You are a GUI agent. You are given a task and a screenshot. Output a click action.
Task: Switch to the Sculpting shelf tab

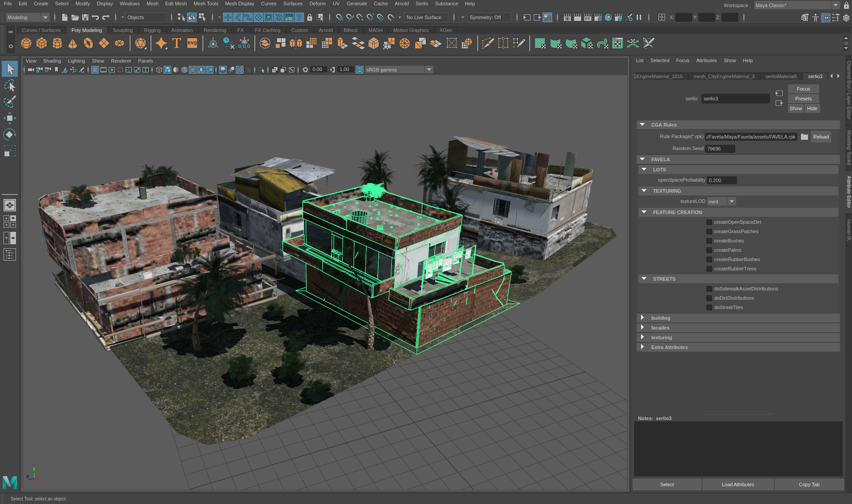(123, 30)
